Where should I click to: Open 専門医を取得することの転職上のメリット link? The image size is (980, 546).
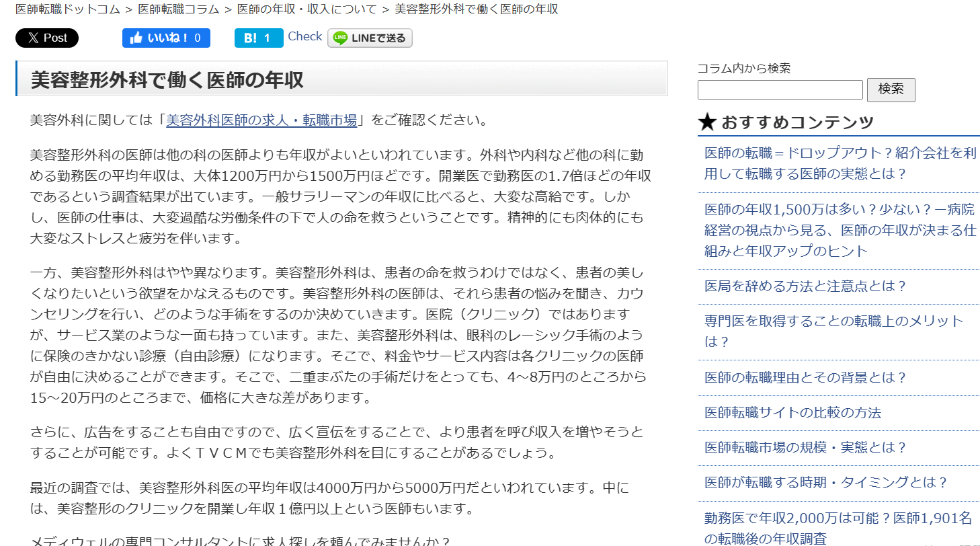click(833, 331)
